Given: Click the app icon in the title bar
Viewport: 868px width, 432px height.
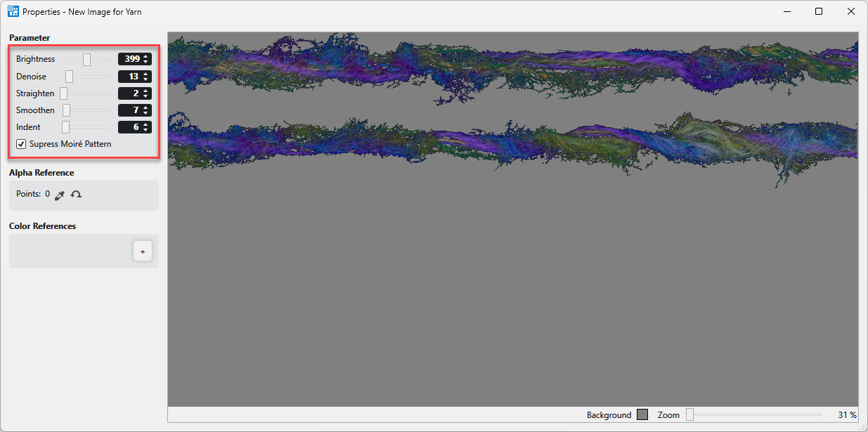Looking at the screenshot, I should (x=13, y=11).
